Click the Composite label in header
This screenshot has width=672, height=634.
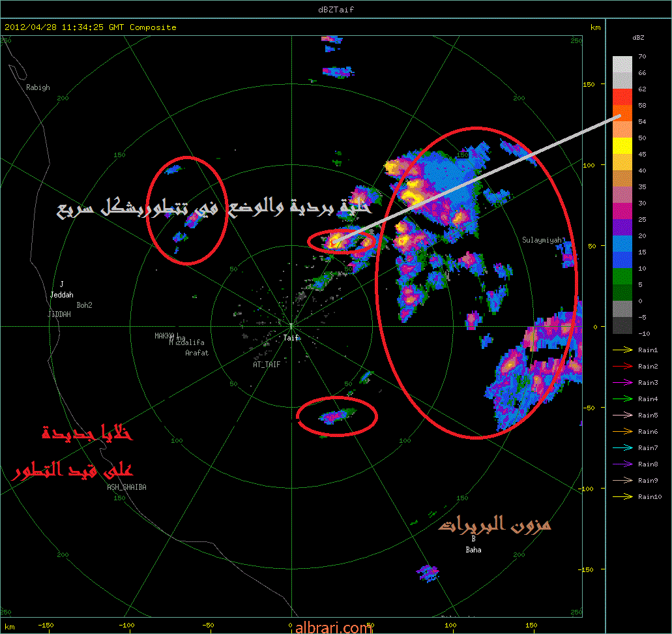[x=153, y=27]
